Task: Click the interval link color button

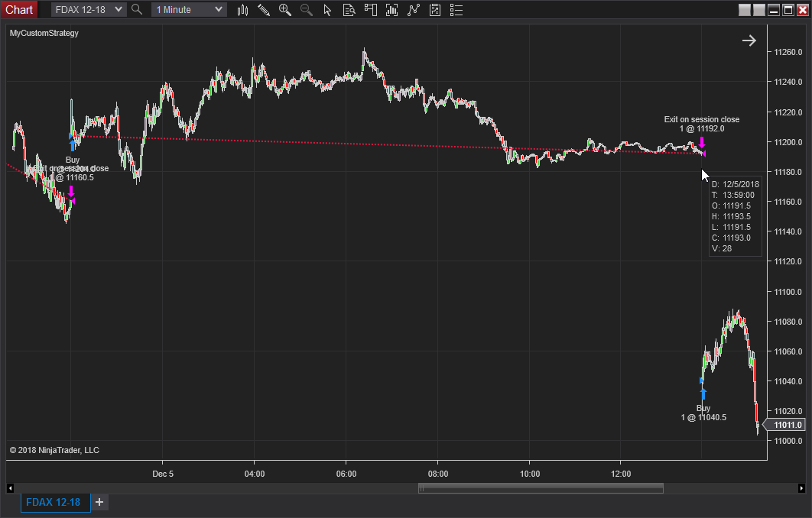Action: point(759,10)
